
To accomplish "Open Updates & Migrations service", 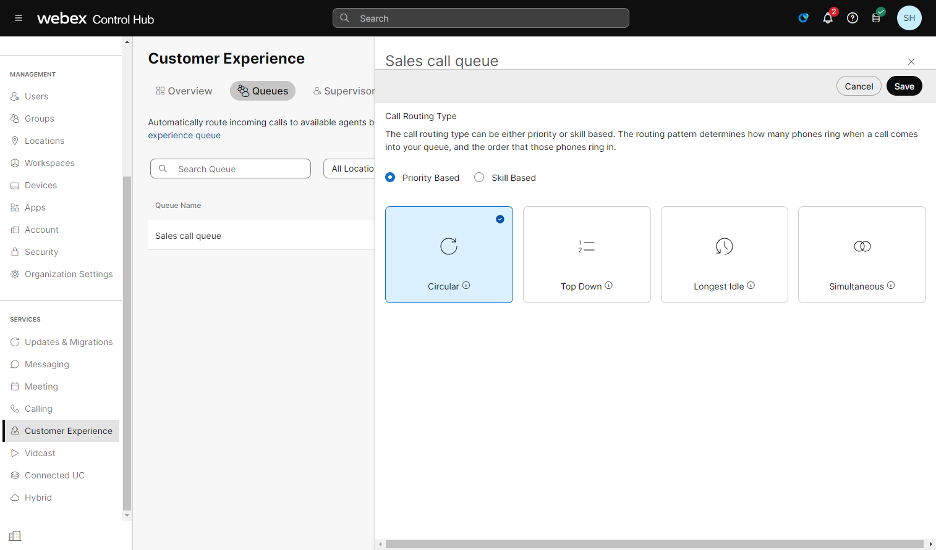I will coord(69,342).
